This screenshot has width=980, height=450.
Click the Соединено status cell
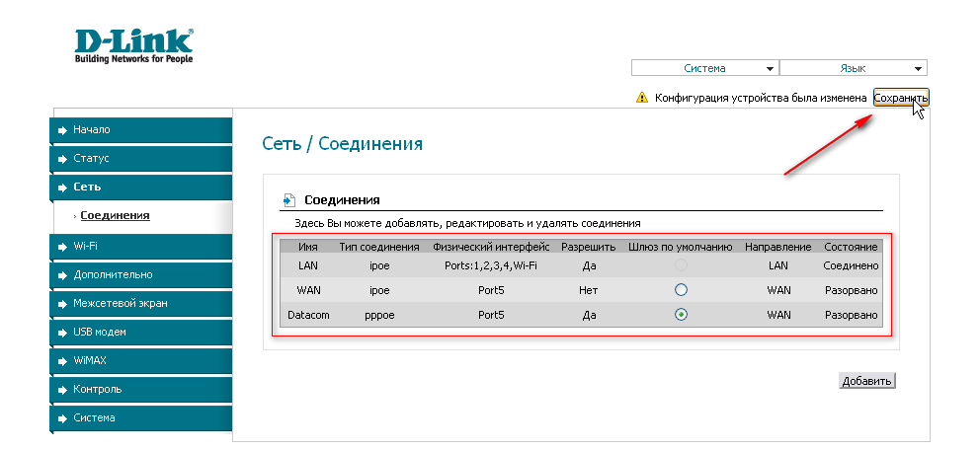pyautogui.click(x=851, y=265)
